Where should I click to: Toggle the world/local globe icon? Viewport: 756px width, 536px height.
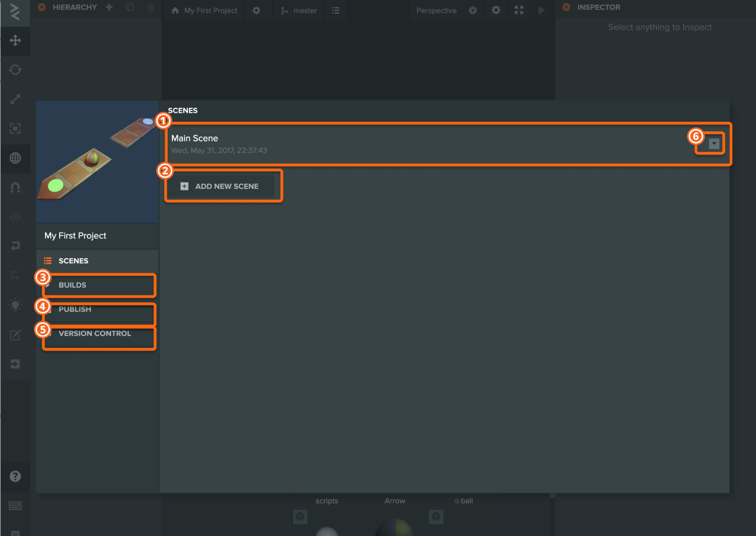15,158
